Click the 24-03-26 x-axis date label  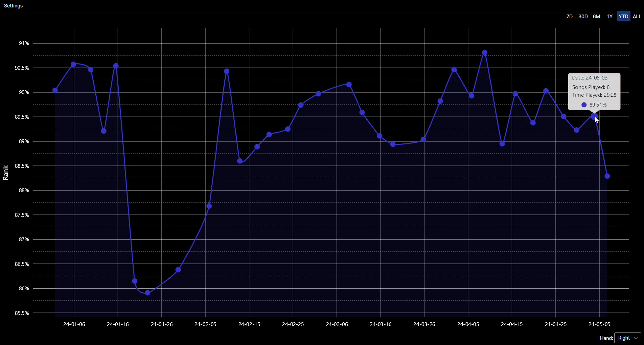pos(424,324)
